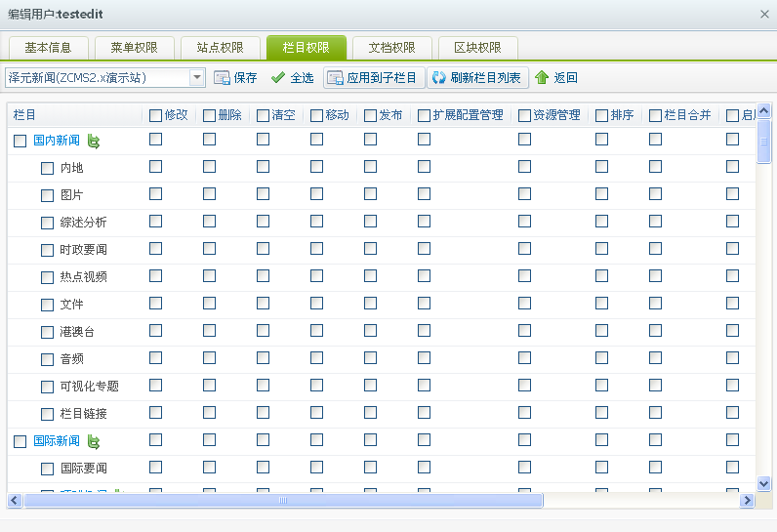Click the 应用到子栏目 toolbar icon
Screen dimensions: 777x532
[x=335, y=78]
